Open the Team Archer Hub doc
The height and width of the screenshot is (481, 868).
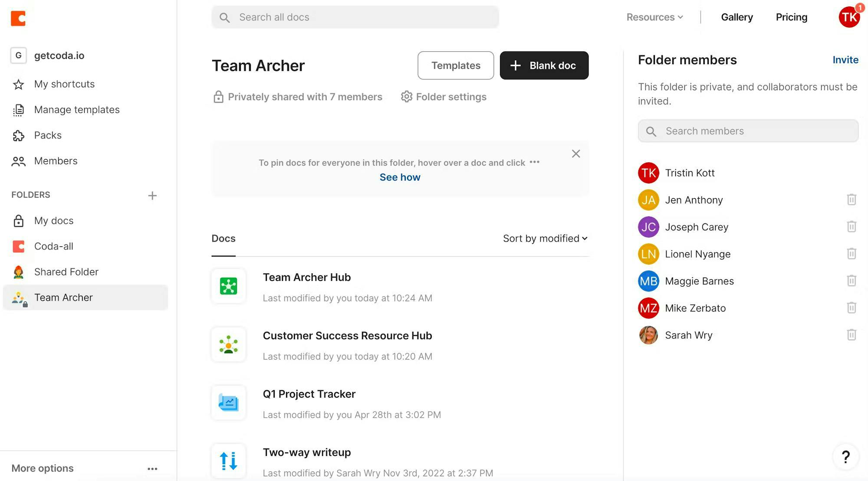307,278
